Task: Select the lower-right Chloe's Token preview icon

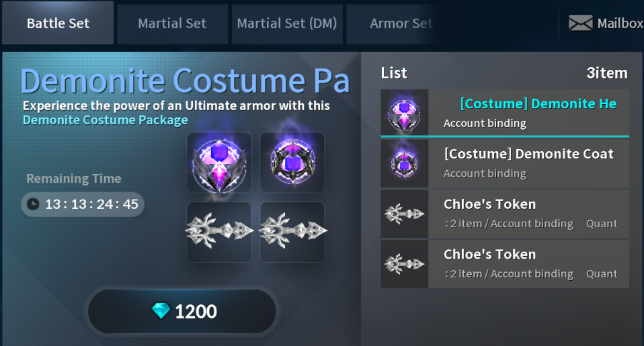Action: pos(292,232)
